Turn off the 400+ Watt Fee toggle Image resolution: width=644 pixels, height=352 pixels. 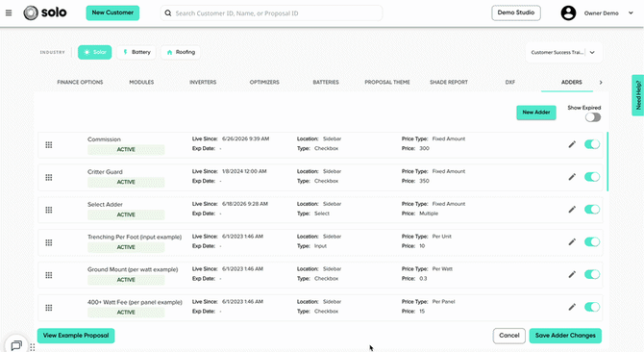pos(592,307)
